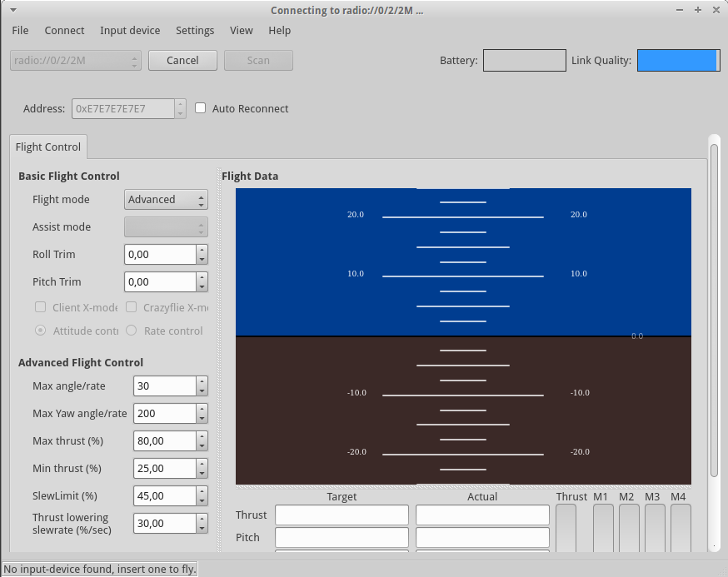Decrease Min thrust percentage with down arrow

coord(202,474)
